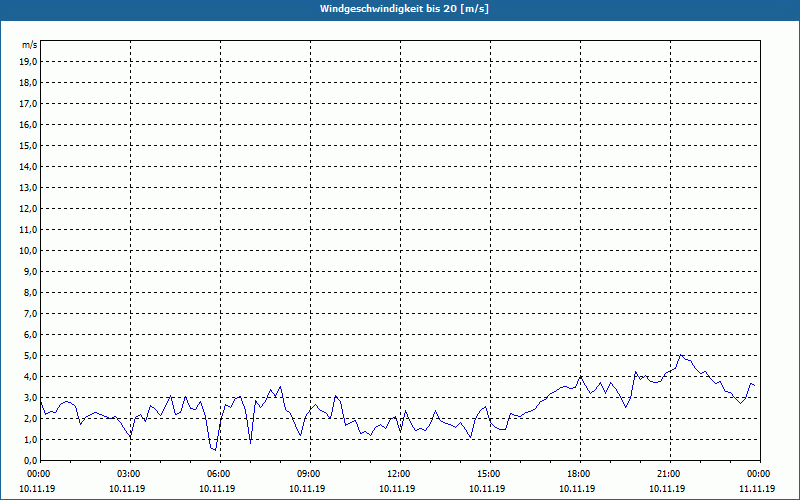Click the chart title Windgeschwindigkeit bis 20 [m/s]

(404, 9)
